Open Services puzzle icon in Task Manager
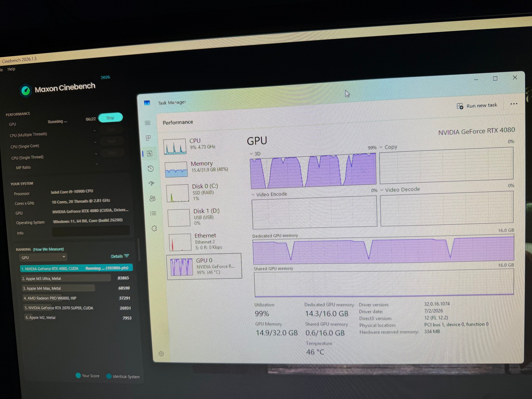Image resolution: width=532 pixels, height=399 pixels. [x=154, y=228]
